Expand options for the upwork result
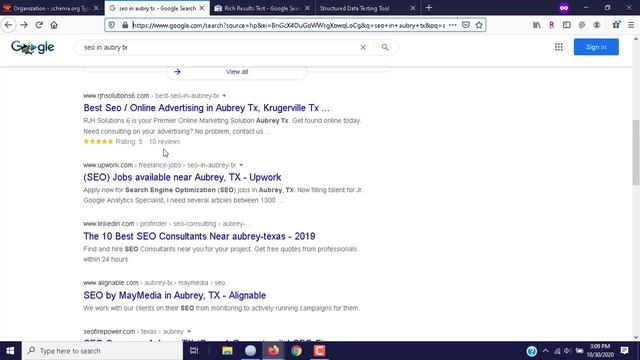The height and width of the screenshot is (360, 640). 241,165
